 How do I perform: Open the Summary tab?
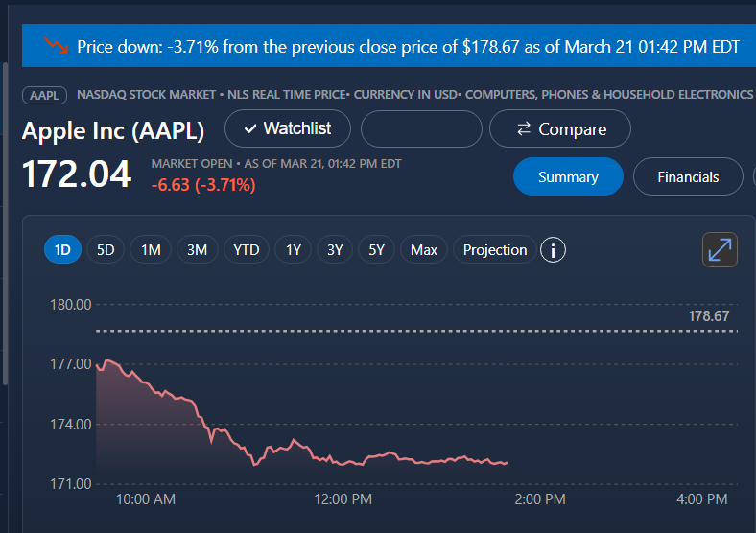pos(568,176)
